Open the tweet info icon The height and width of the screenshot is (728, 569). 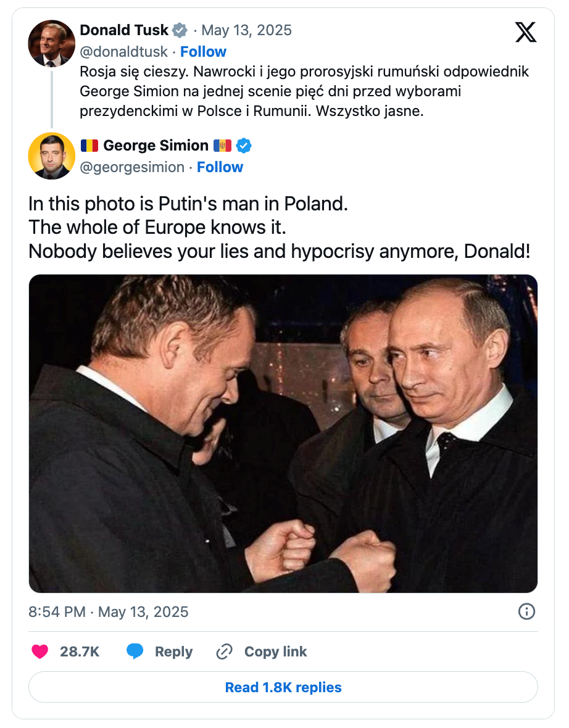tap(526, 611)
